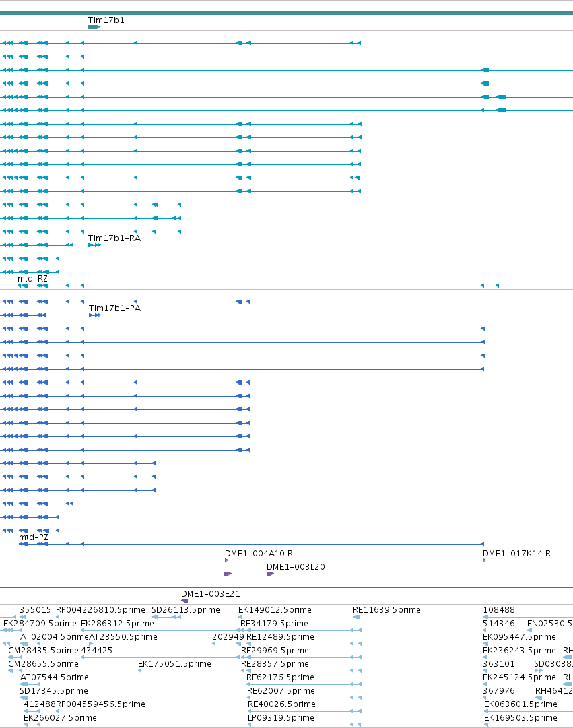Click the purple DME1-003L20 start glyph

pos(270,574)
